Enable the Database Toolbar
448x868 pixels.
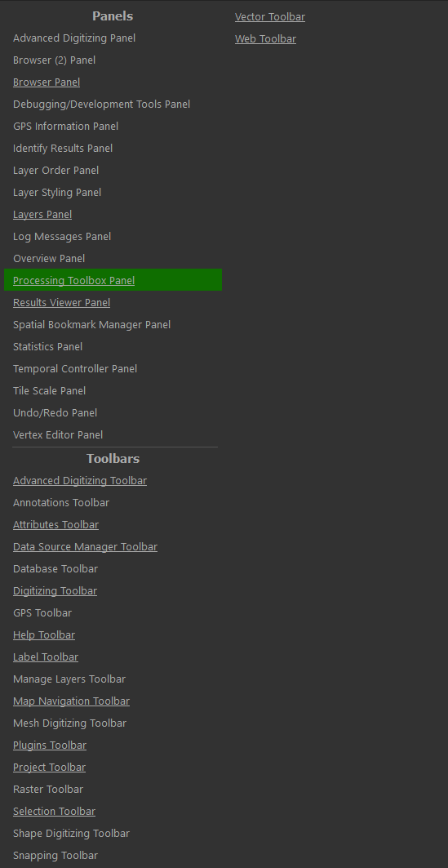click(55, 568)
